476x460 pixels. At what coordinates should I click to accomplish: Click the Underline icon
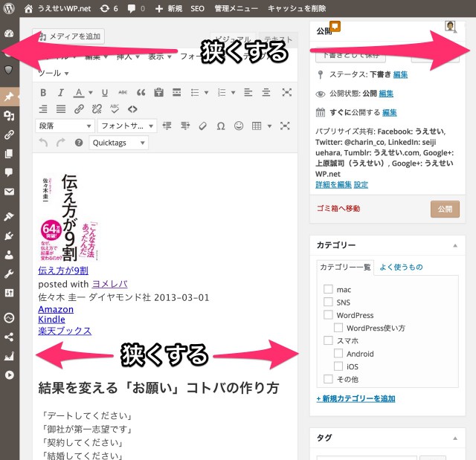coord(105,92)
